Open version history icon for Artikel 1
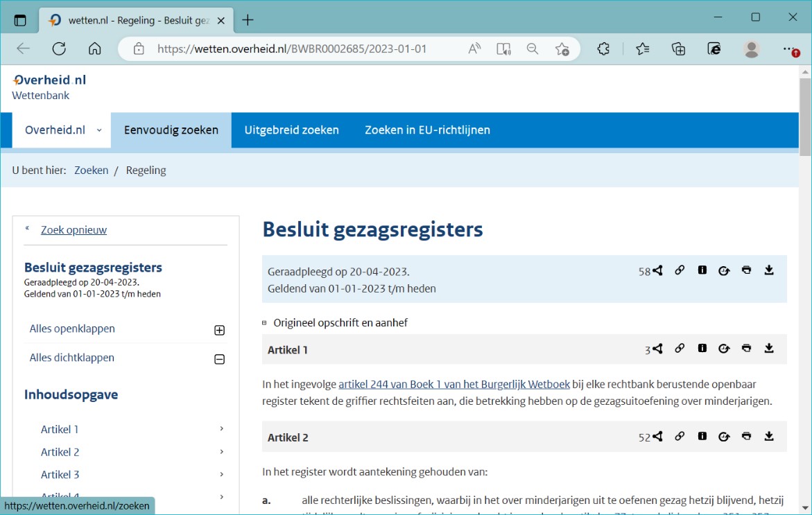812x515 pixels. coord(724,349)
